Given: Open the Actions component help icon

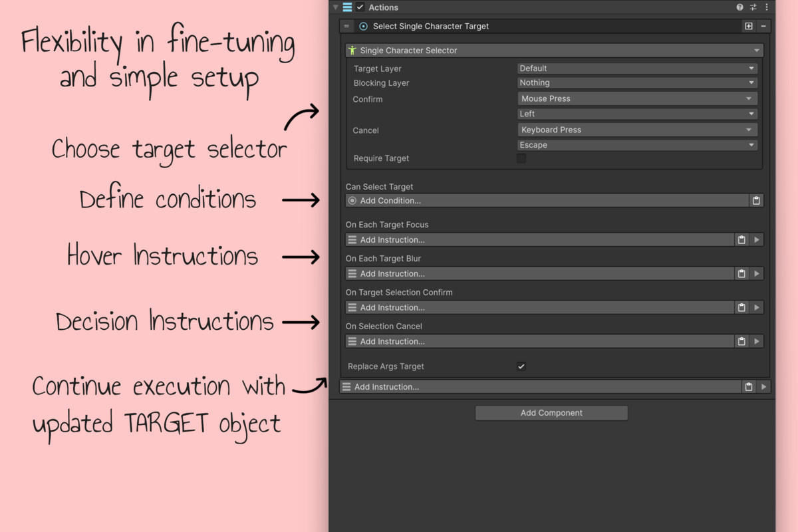Looking at the screenshot, I should point(740,7).
